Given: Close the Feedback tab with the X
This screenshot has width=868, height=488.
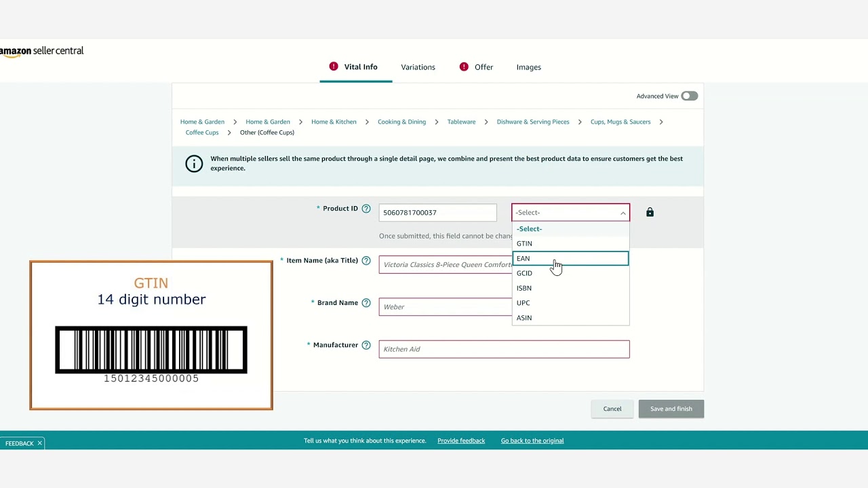Looking at the screenshot, I should 39,443.
